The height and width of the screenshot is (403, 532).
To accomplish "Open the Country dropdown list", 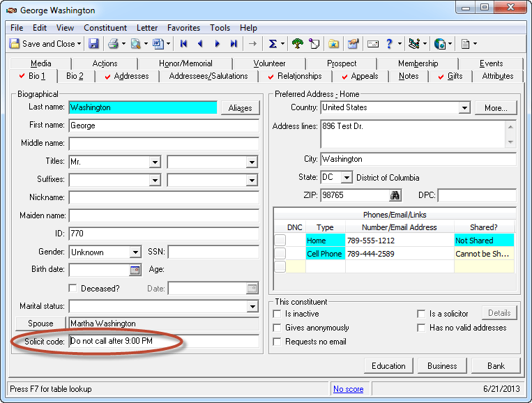I will [x=464, y=108].
